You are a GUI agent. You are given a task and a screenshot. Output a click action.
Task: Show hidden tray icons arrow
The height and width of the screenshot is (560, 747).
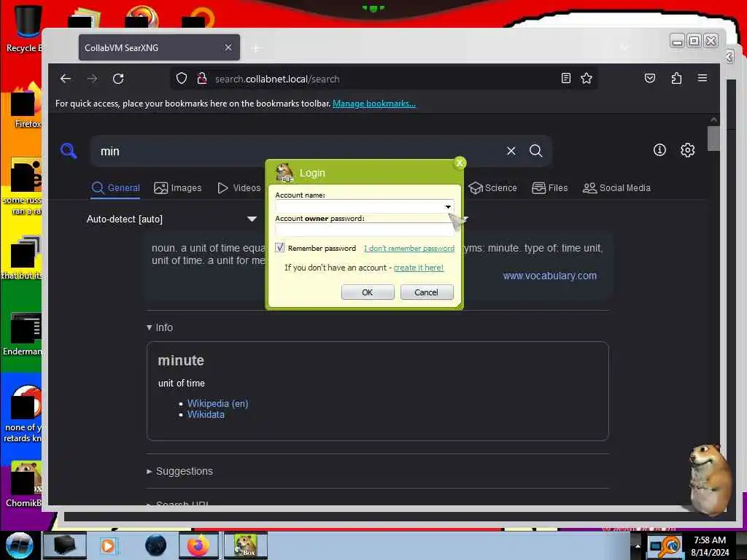point(638,545)
